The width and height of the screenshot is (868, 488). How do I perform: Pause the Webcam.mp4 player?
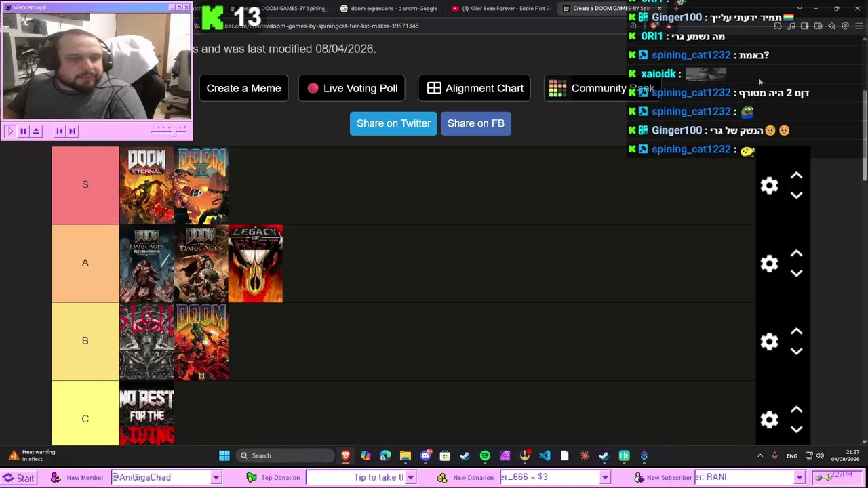point(23,131)
